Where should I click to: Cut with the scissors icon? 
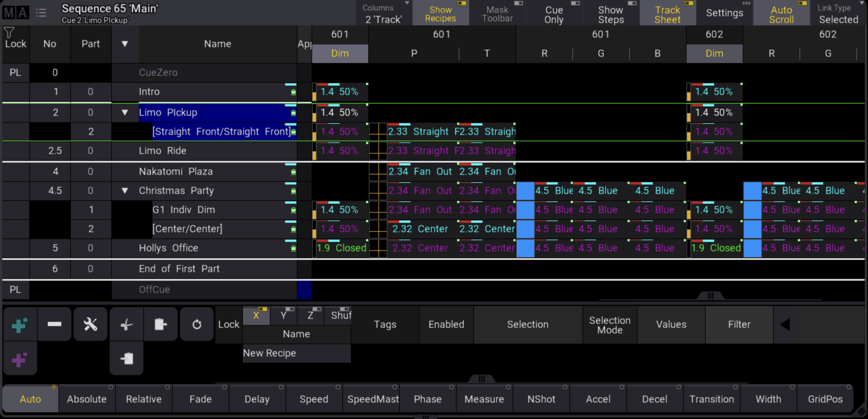(x=126, y=324)
